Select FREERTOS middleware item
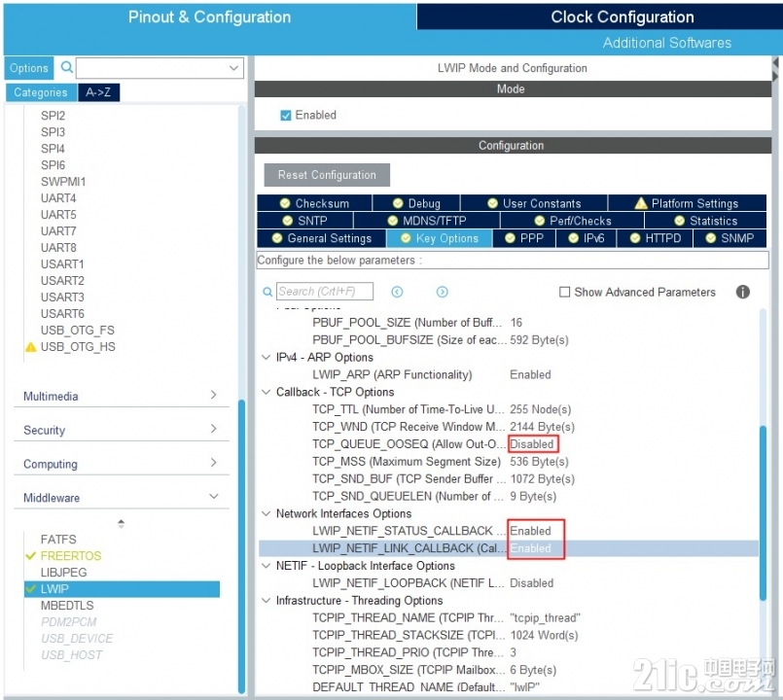Screen dimensions: 783x700 click(71, 556)
